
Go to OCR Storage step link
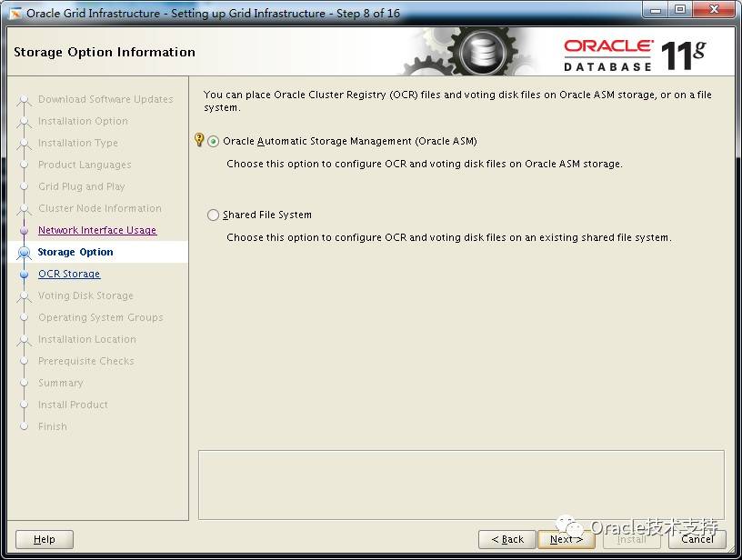(x=69, y=274)
